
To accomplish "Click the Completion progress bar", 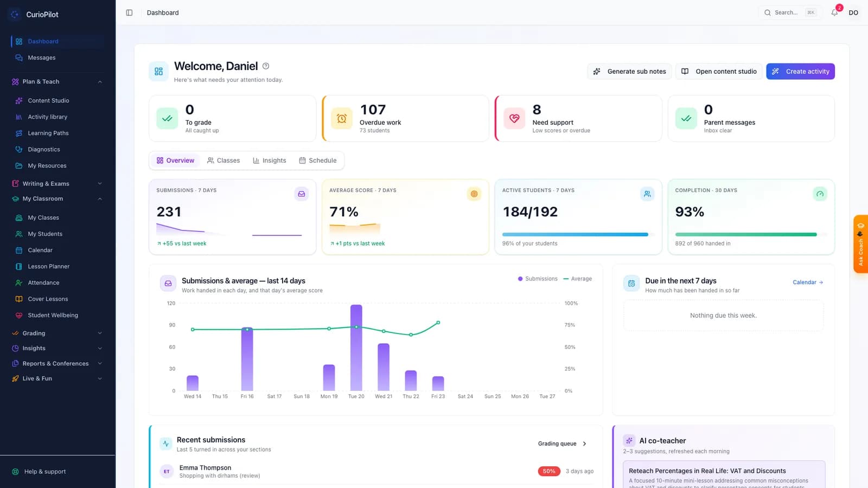I will 751,235.
